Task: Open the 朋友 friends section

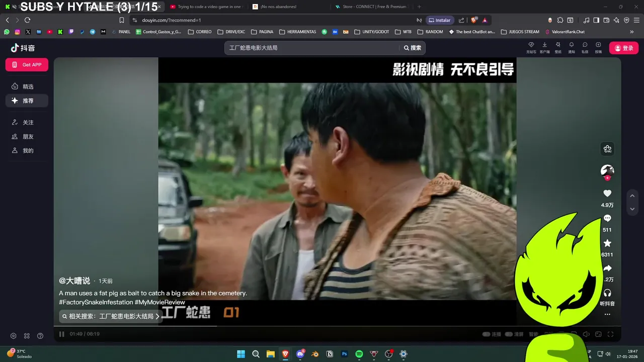Action: (x=27, y=136)
